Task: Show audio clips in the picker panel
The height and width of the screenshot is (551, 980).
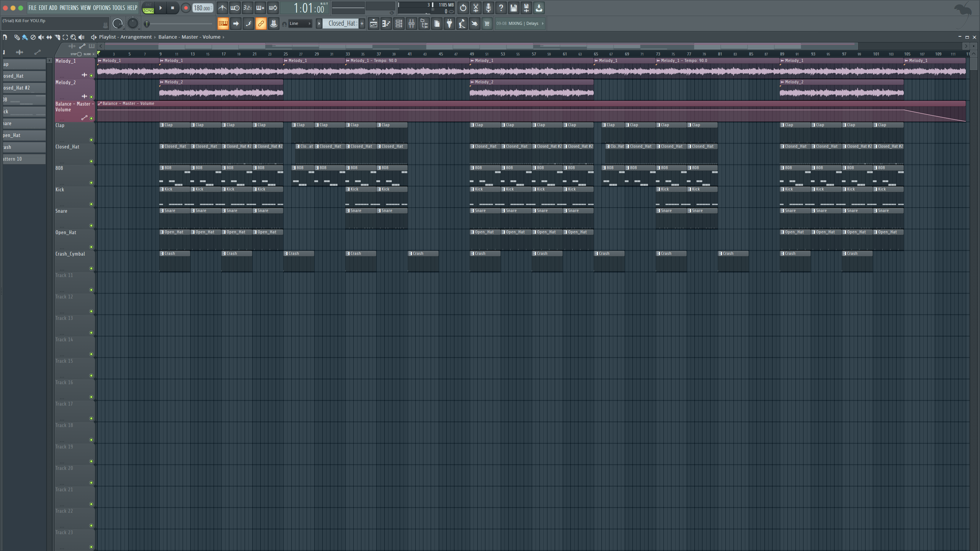Action: click(20, 52)
